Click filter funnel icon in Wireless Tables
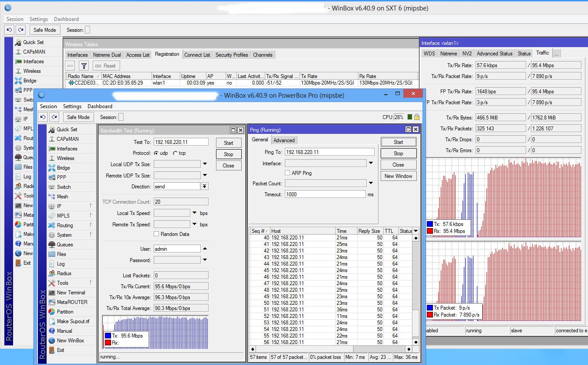588x365 pixels. coord(84,66)
